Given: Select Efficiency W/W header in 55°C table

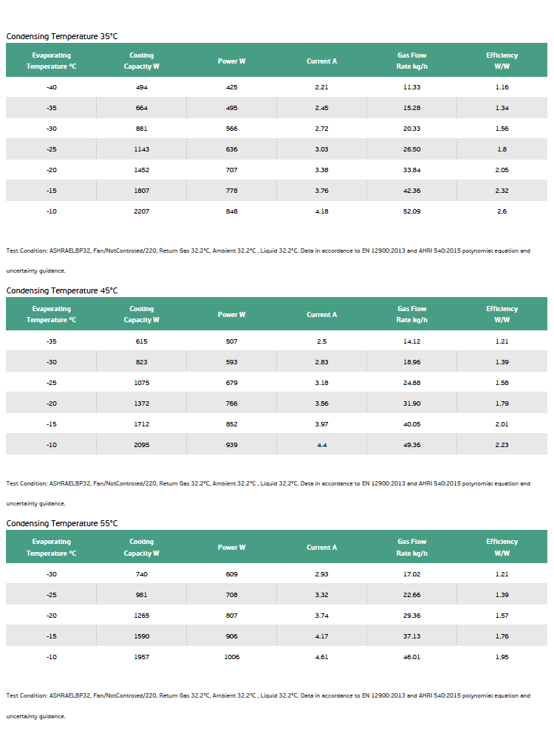Looking at the screenshot, I should click(x=502, y=548).
